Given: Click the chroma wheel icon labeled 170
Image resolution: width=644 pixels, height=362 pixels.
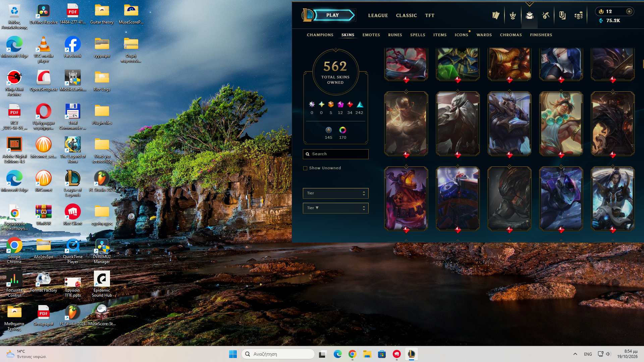Looking at the screenshot, I should click(x=342, y=130).
